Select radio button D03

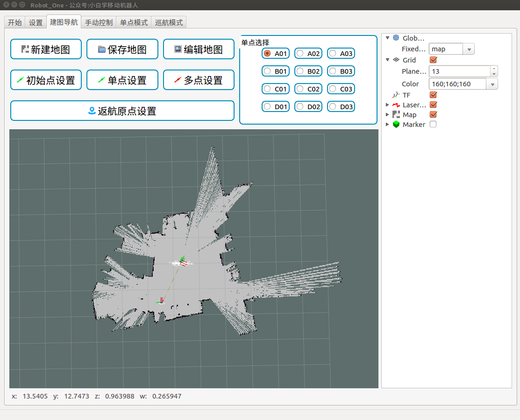333,106
